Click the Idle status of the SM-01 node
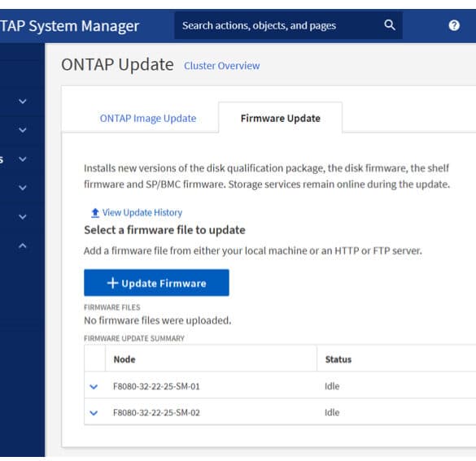 pyautogui.click(x=332, y=386)
